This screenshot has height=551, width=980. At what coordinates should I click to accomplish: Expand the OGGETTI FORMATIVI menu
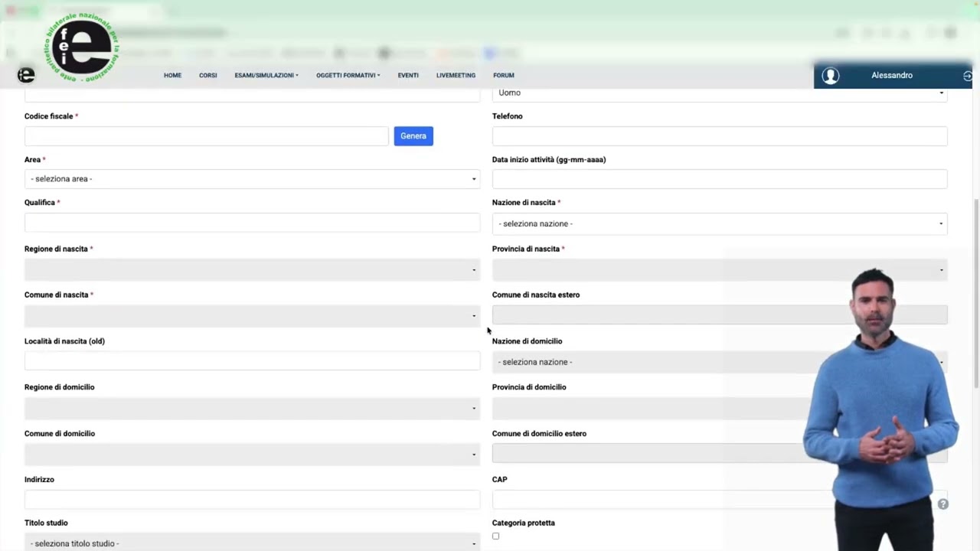click(x=348, y=75)
